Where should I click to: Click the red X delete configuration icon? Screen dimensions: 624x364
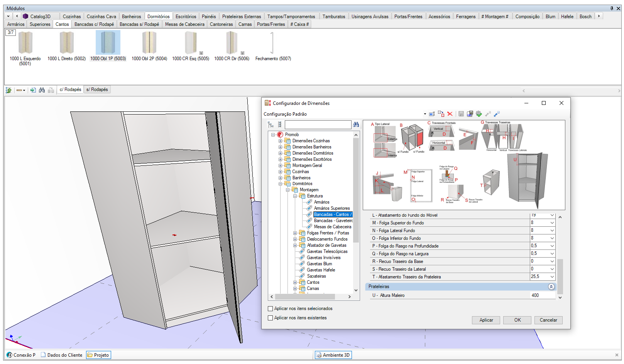coord(450,114)
